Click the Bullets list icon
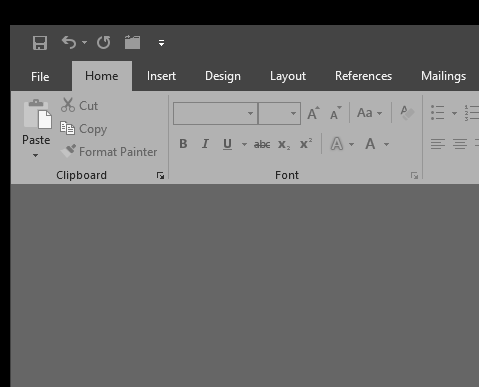The height and width of the screenshot is (387, 479). pyautogui.click(x=437, y=113)
